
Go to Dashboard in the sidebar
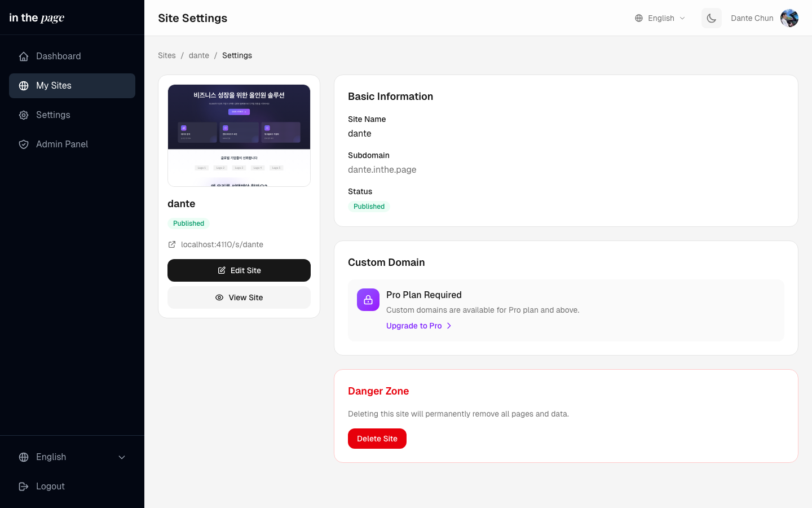pos(59,56)
